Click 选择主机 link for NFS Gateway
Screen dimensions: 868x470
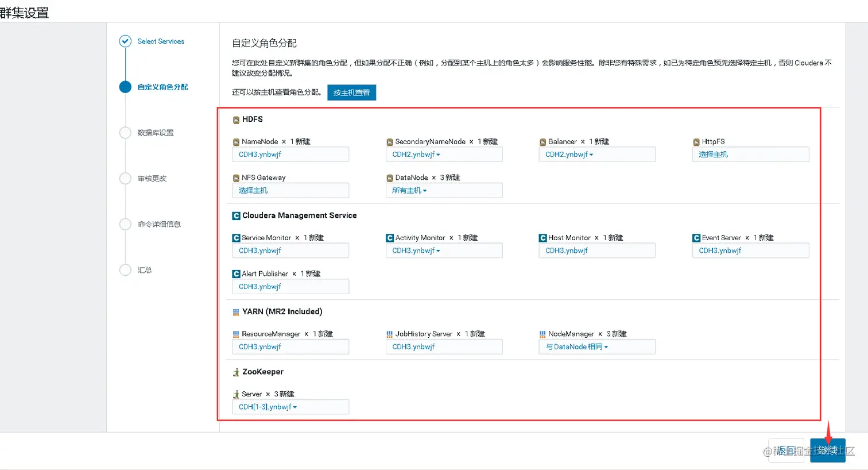[253, 190]
